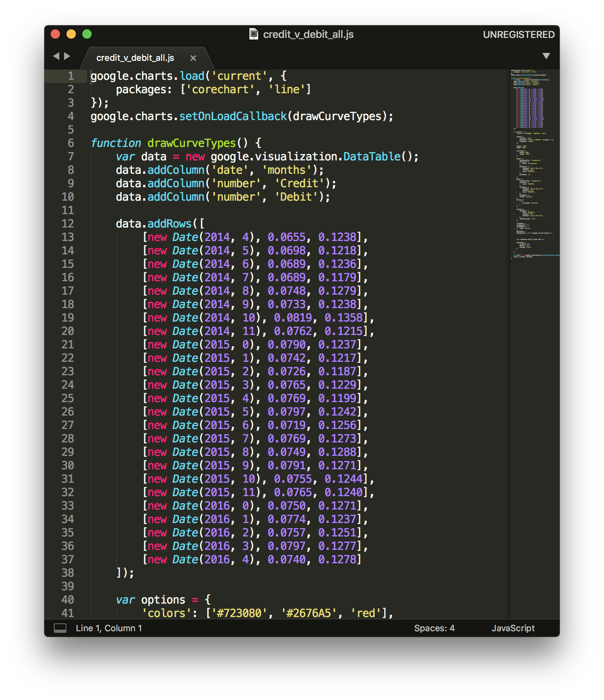Click the 'corechart' string on line 2
Screen dimensions: 604x700
(221, 89)
